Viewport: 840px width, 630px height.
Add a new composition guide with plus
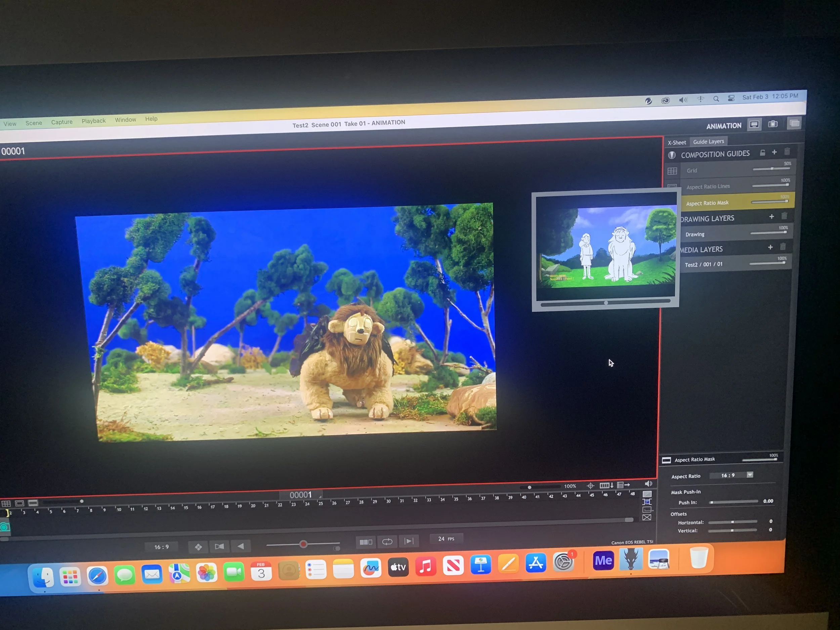[x=774, y=152]
